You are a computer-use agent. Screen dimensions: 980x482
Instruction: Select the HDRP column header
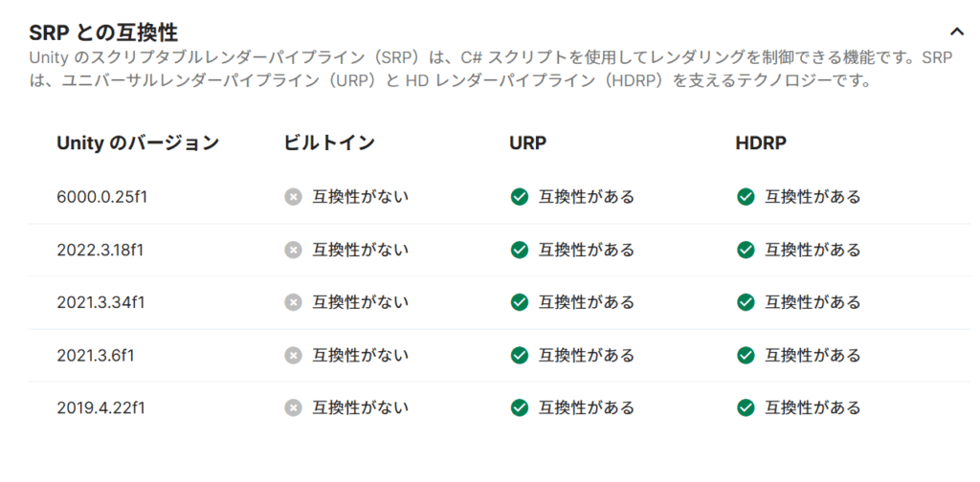(x=760, y=143)
